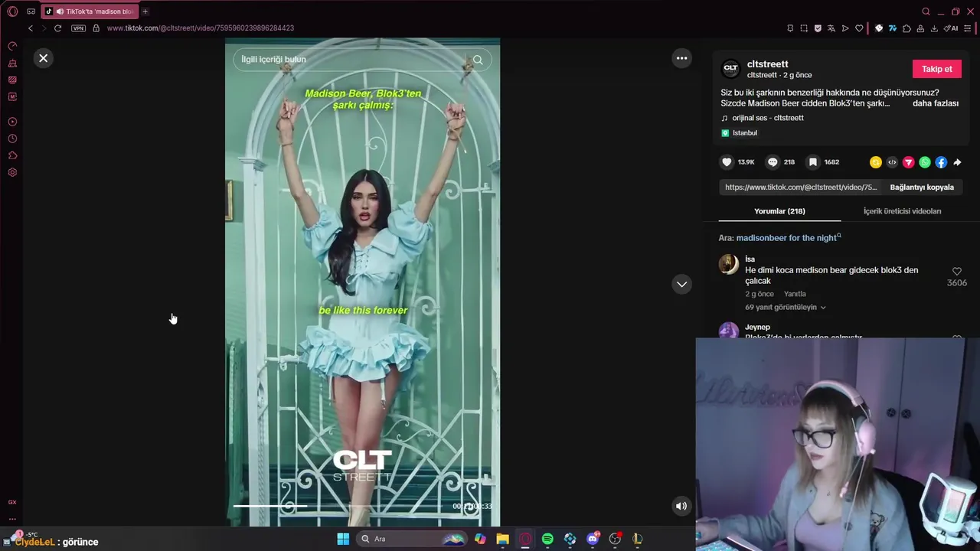Open File Explorer from the taskbar
Screen dimensions: 980x551
click(502, 539)
